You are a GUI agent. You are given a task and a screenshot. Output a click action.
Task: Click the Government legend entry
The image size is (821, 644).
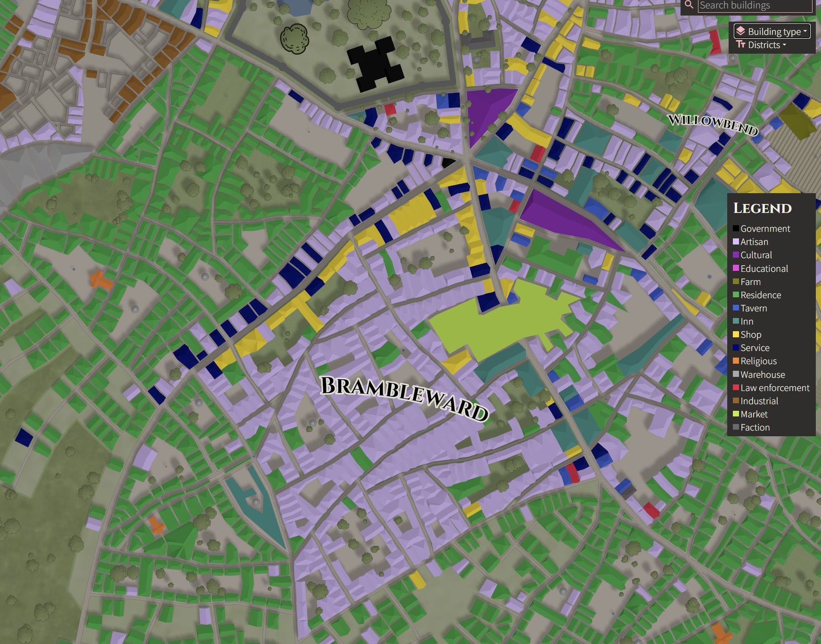pos(765,228)
